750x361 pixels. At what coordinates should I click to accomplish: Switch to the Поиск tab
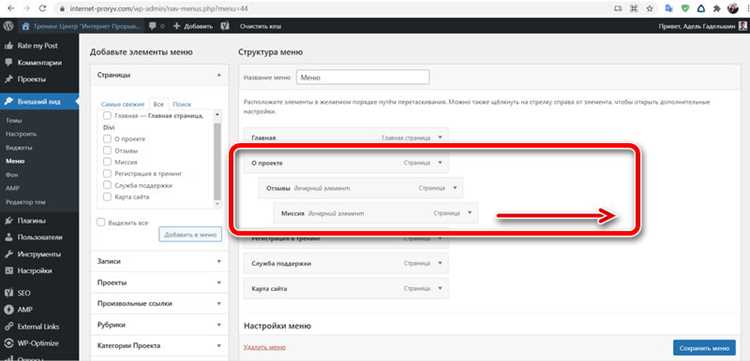coord(182,104)
